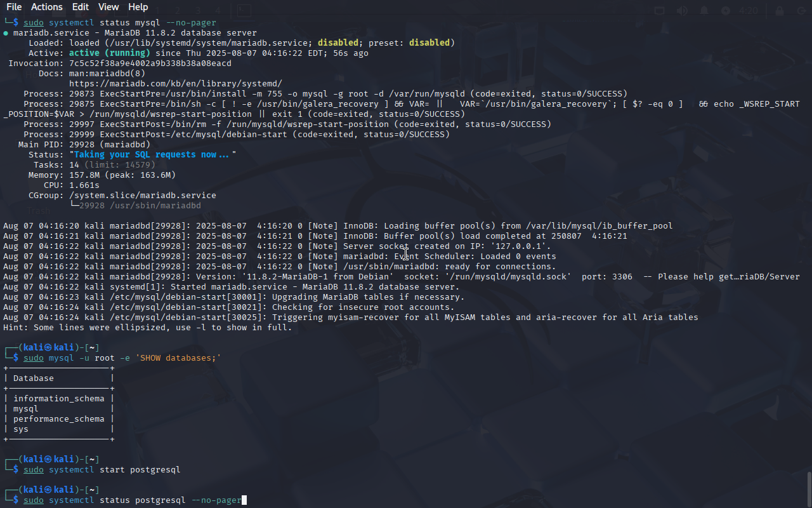Viewport: 812px width, 508px height.
Task: Open the Edit menu
Action: pos(81,7)
